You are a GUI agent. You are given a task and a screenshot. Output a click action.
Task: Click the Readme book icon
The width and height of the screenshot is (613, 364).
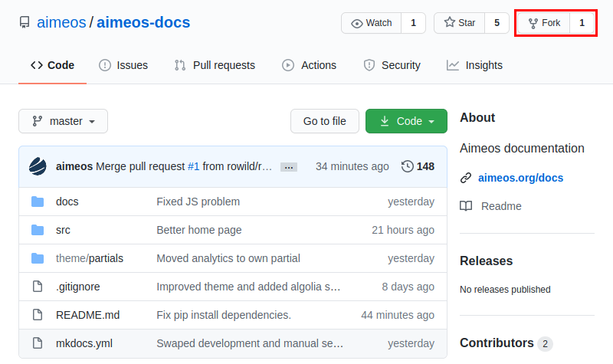(x=466, y=206)
